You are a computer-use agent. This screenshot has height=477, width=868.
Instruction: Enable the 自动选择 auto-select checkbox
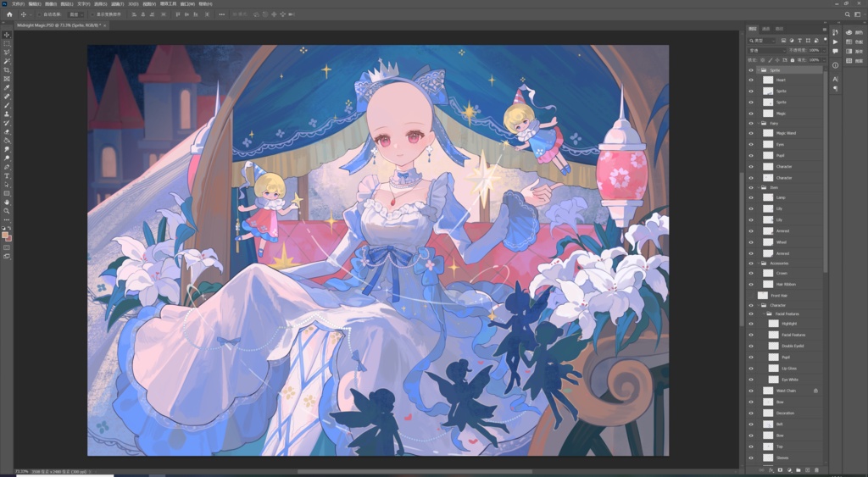[39, 14]
